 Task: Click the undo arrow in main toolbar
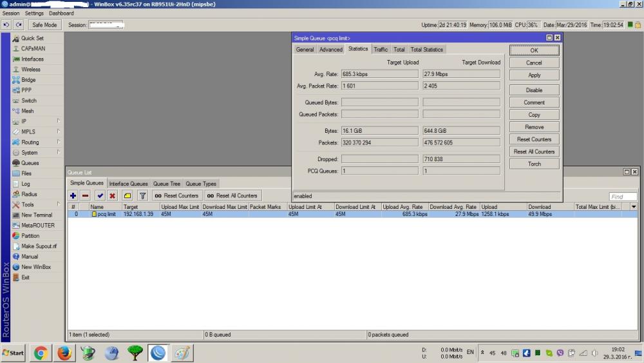pyautogui.click(x=6, y=25)
